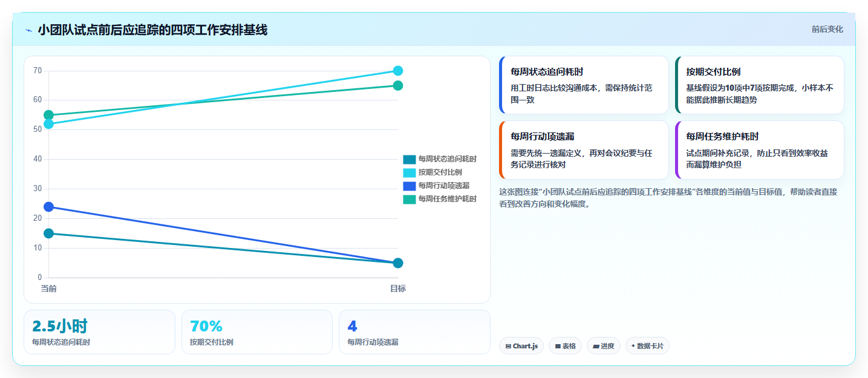
Task: Click the 进度 chip icon
Action: point(596,346)
